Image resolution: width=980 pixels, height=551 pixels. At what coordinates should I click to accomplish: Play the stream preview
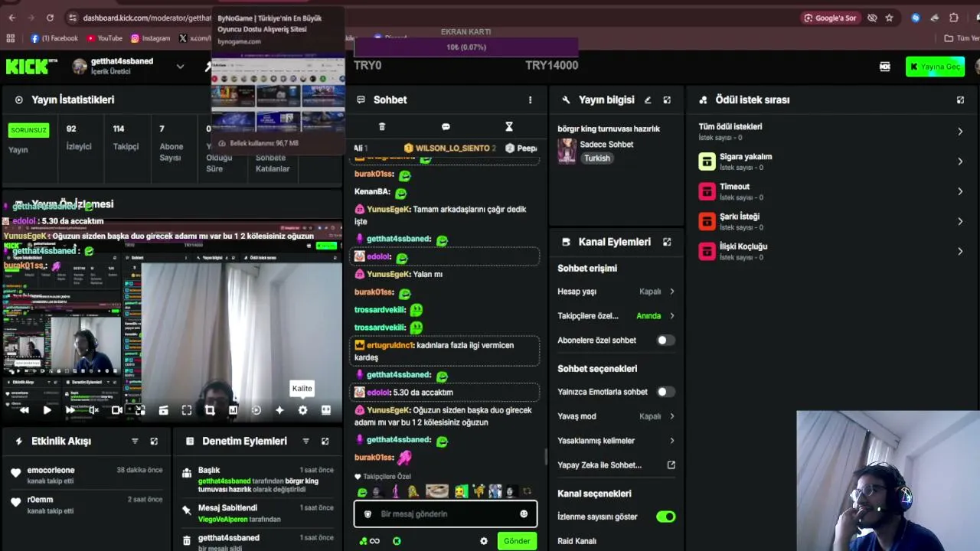pos(47,410)
